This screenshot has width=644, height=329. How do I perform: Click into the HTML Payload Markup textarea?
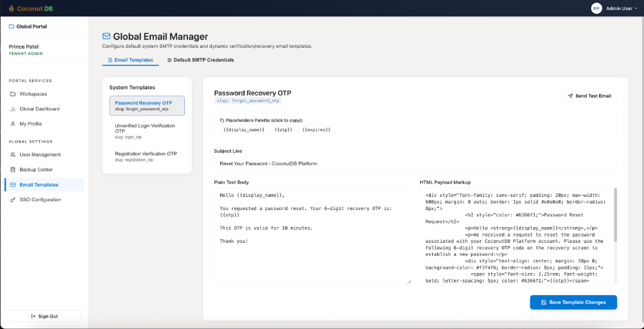(517, 236)
